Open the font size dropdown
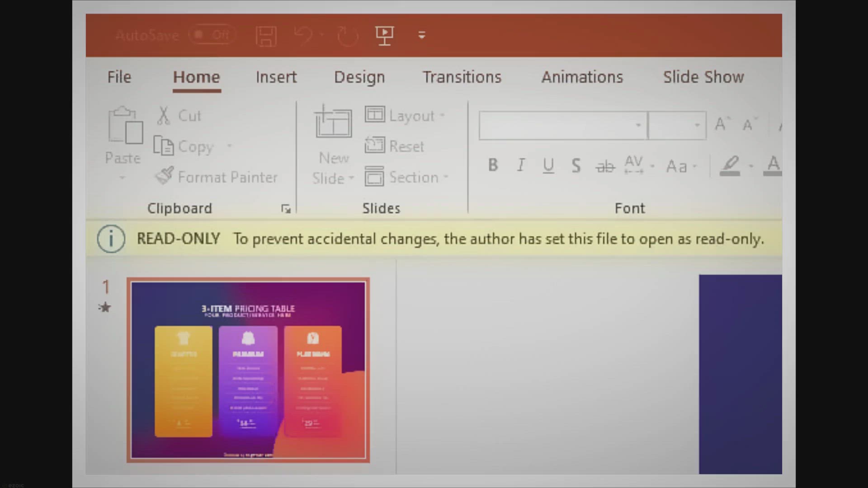 click(x=697, y=125)
